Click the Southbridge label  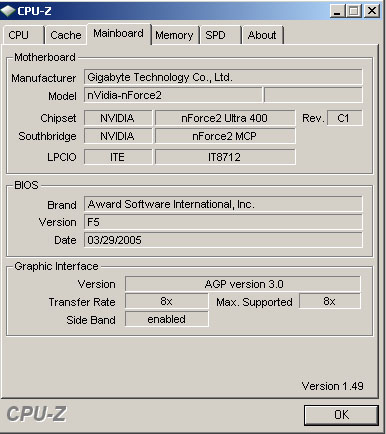pos(47,136)
